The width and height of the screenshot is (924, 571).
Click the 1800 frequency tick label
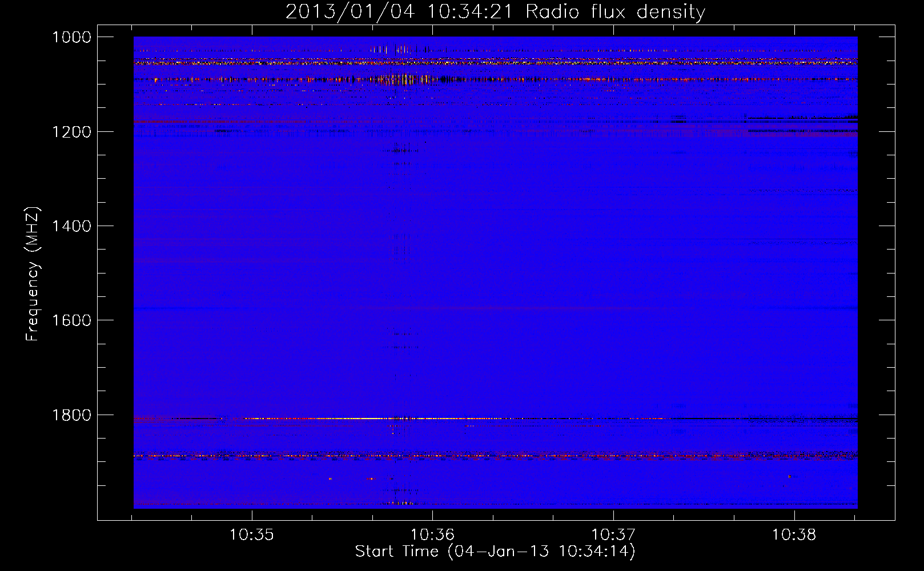pos(71,415)
